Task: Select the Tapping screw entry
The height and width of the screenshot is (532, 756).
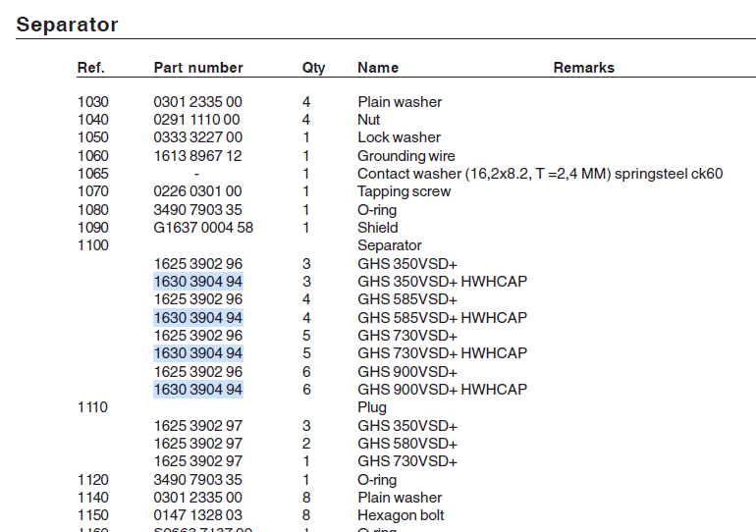Action: pyautogui.click(x=404, y=191)
